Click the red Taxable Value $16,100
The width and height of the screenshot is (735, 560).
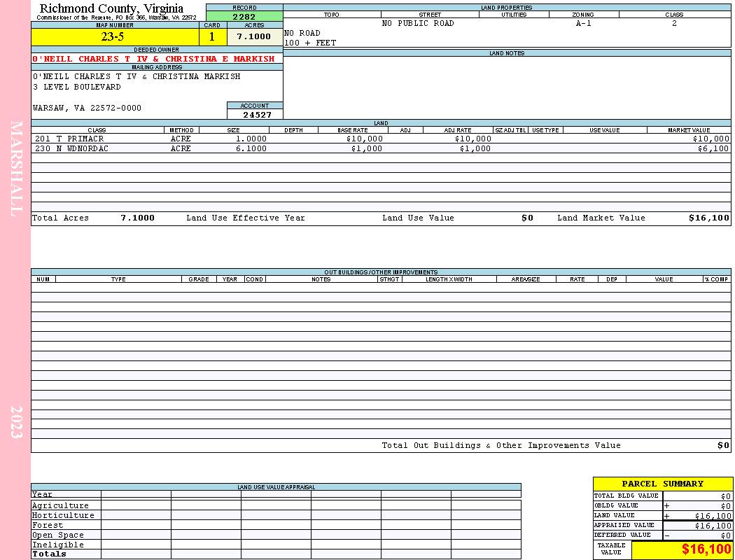point(706,549)
